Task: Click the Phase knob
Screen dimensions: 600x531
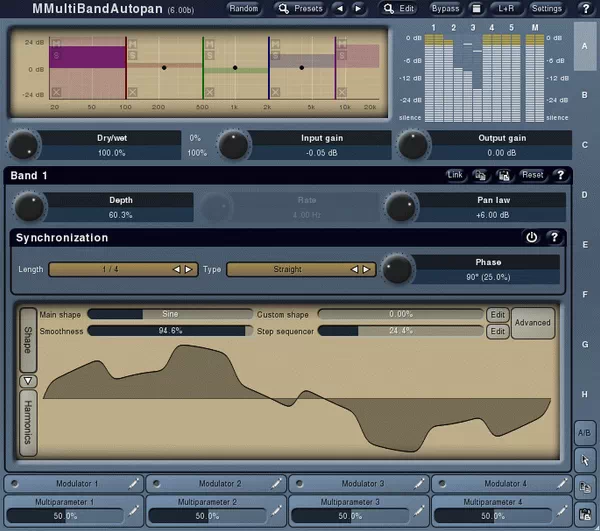Action: coord(398,269)
